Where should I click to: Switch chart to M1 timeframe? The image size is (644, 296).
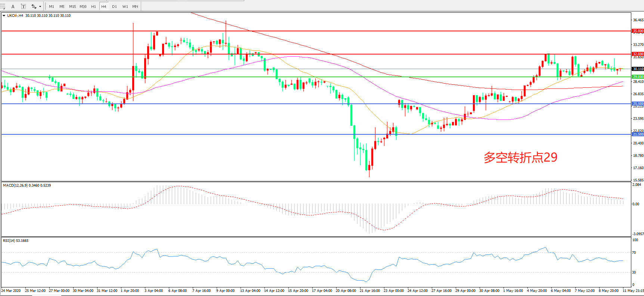[x=52, y=6]
